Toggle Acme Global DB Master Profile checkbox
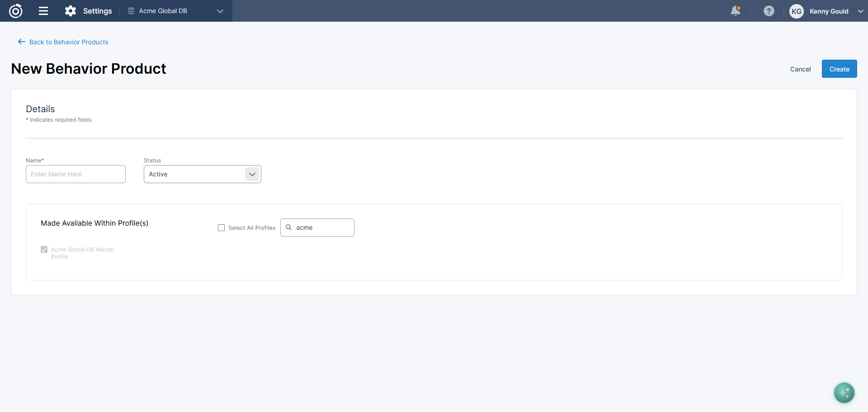 tap(44, 250)
